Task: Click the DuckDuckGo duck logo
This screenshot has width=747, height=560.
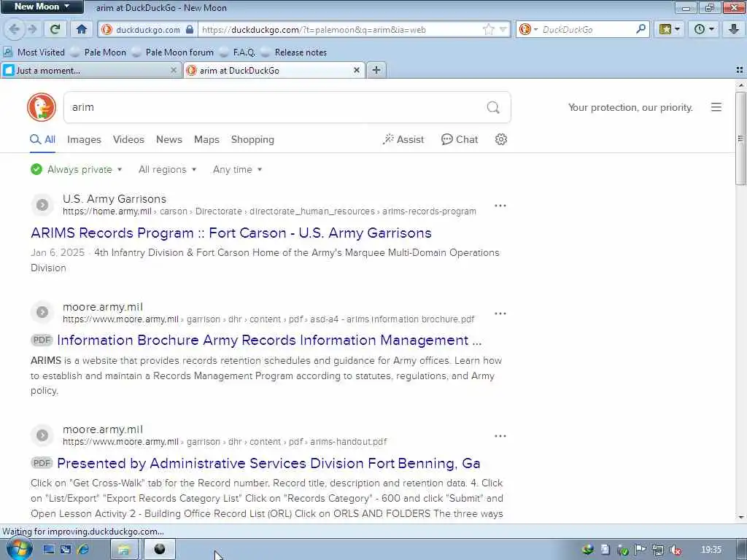Action: point(42,107)
